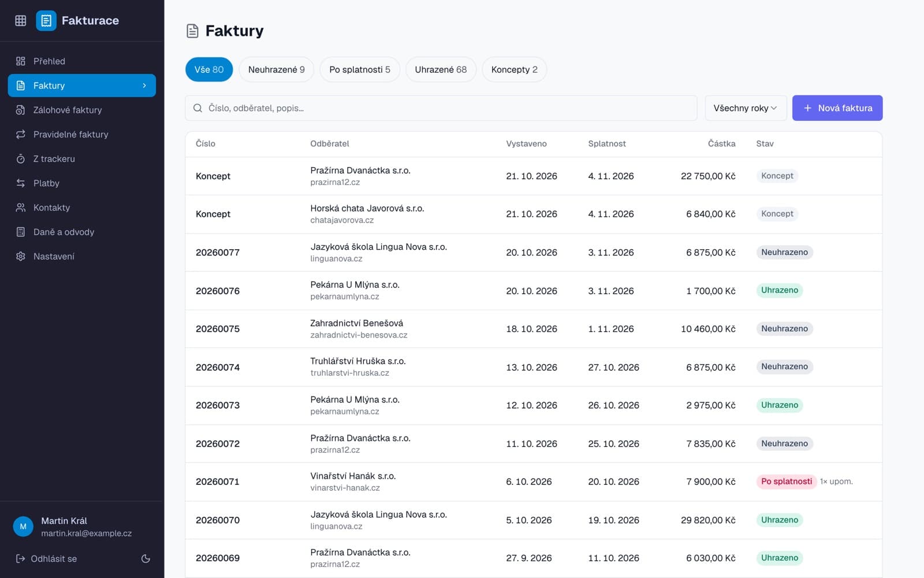Click the 1× upom. reminder note
924x578 pixels.
coord(836,481)
